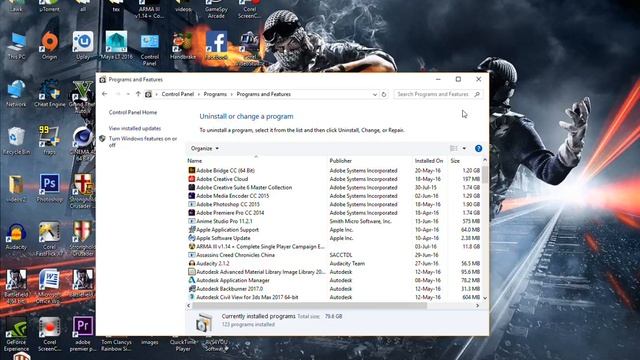Open Turn Windows features on or off
The image size is (640, 360).
coord(143,142)
